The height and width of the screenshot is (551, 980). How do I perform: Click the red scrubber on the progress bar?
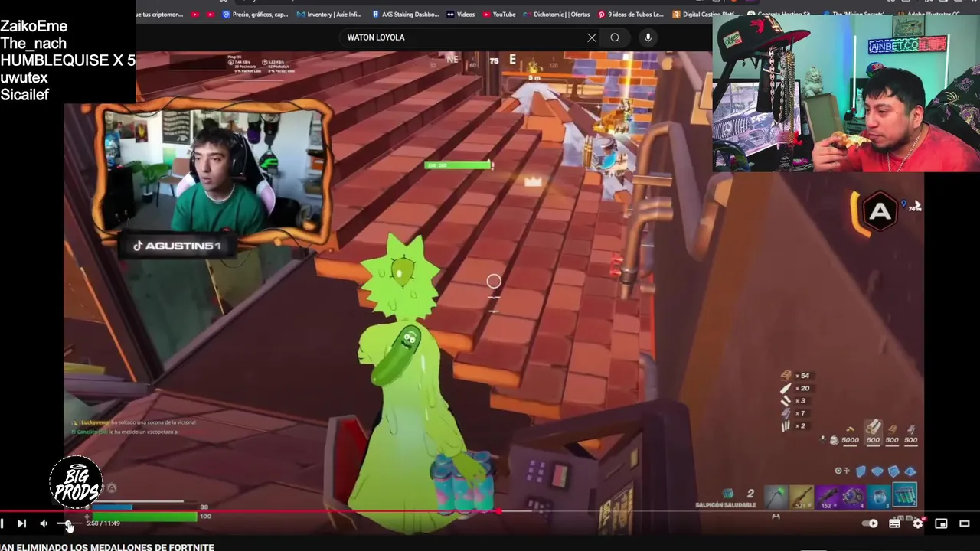pos(498,510)
